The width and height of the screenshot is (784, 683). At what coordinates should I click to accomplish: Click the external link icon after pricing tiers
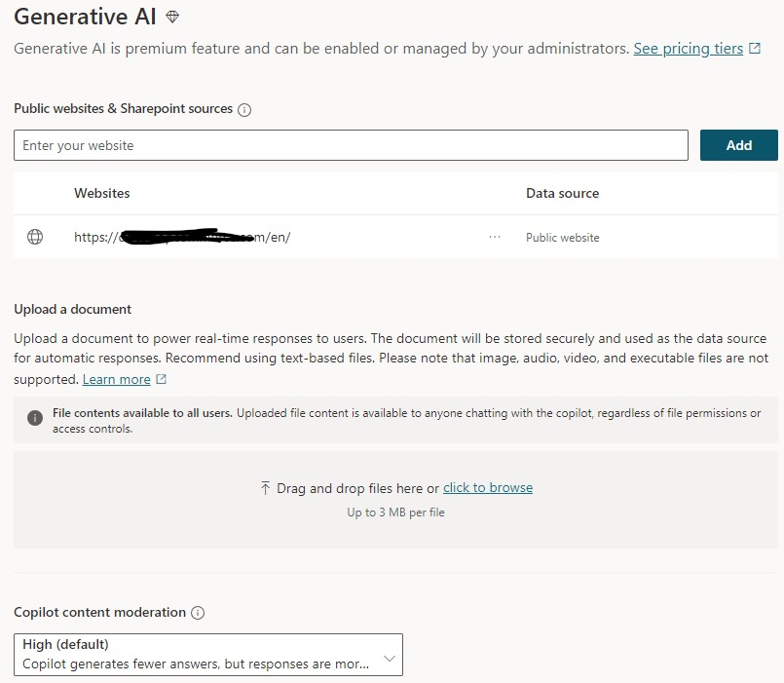pos(755,49)
